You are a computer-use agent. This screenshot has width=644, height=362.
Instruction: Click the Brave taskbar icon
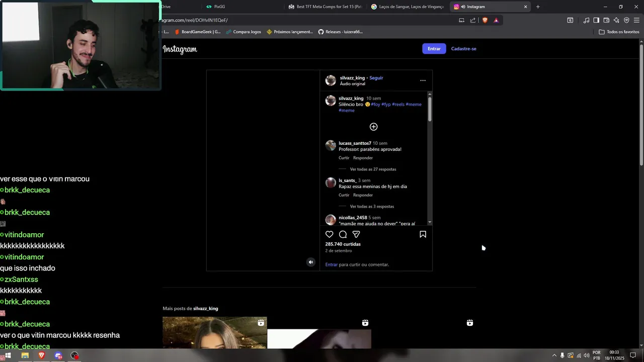(x=41, y=355)
